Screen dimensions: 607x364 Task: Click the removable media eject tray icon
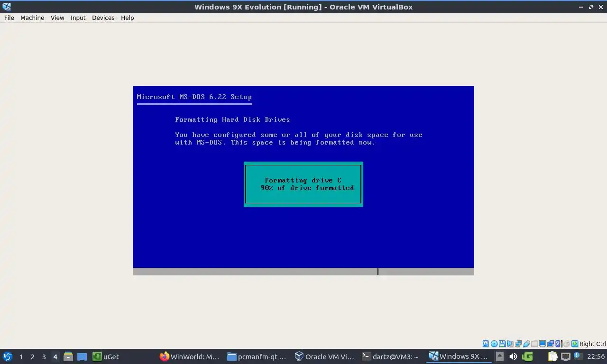click(x=499, y=356)
